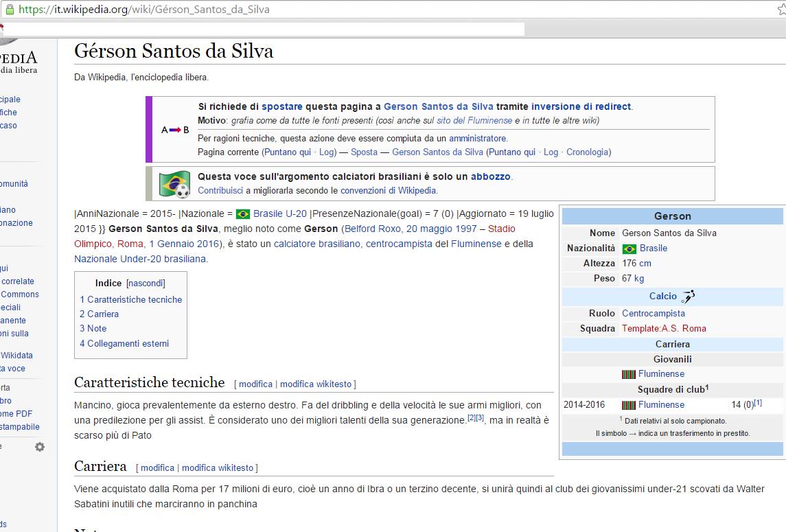Open footnote reference [2] in text
This screenshot has width=786, height=532.
pos(472,417)
